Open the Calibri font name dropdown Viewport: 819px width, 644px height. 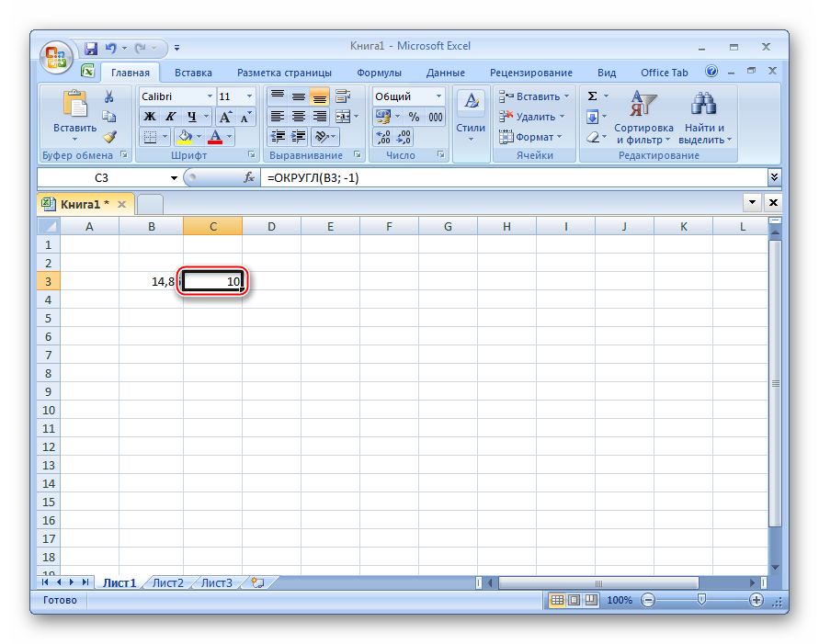(210, 96)
